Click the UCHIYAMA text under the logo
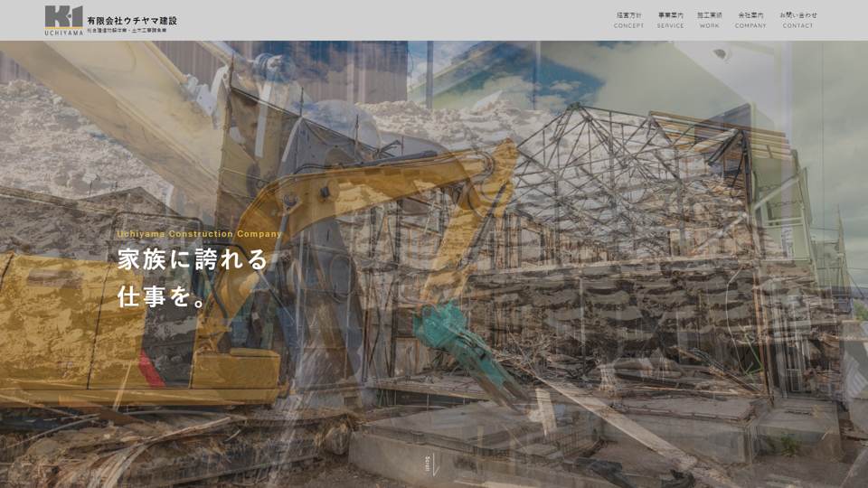 [x=63, y=32]
